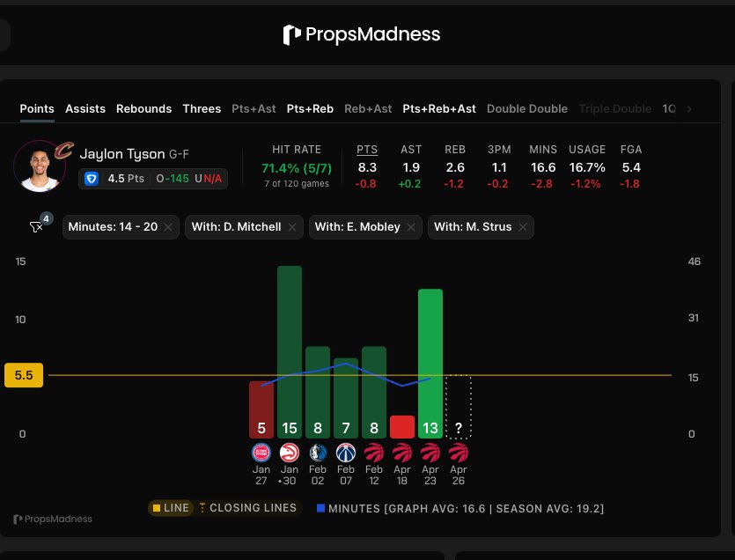Click the Raptors logo under Feb 12
Screen dimensions: 735x560
coord(373,453)
